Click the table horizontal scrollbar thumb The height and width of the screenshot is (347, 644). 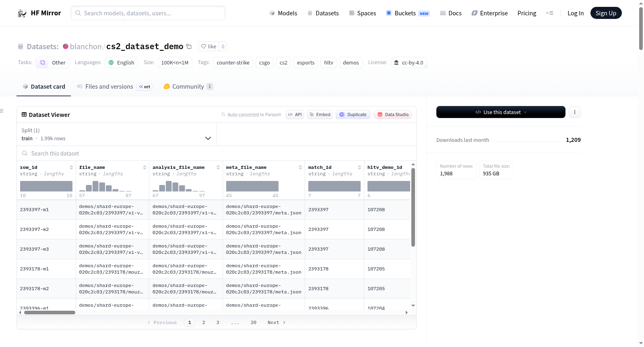pos(50,312)
